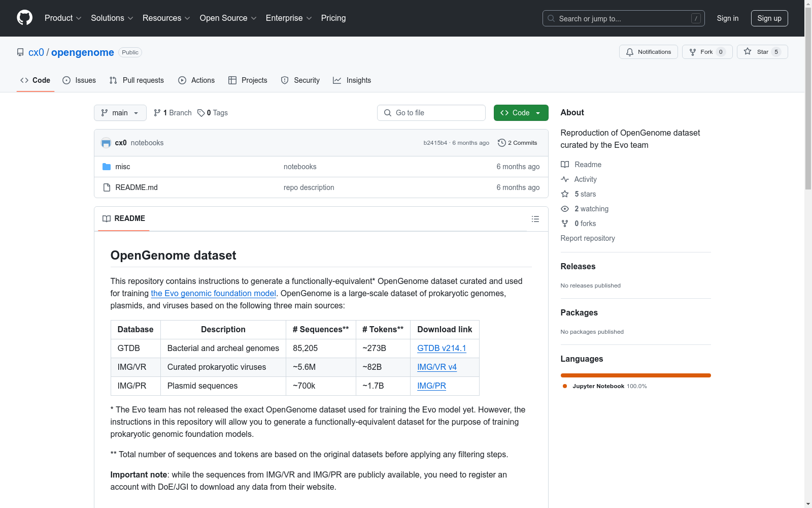Open the Actions tab
The image size is (812, 508).
(x=196, y=80)
